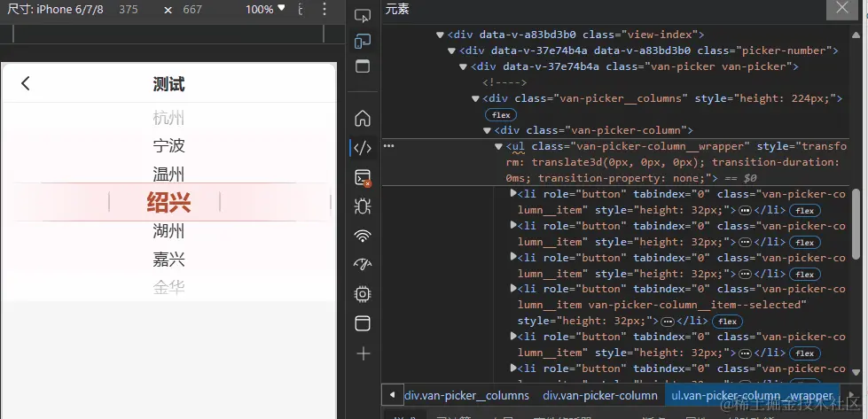Click the width field showing 375

tap(129, 10)
